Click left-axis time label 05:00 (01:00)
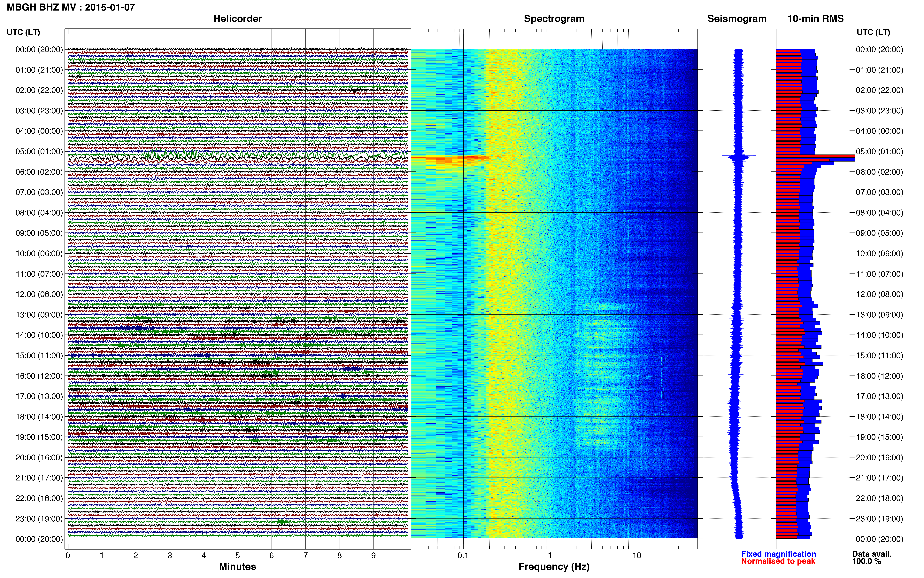This screenshot has height=578, width=924. pyautogui.click(x=39, y=151)
